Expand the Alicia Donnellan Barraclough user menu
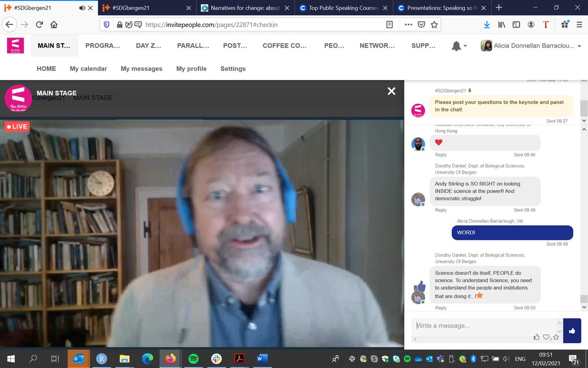This screenshot has width=588, height=368. [x=531, y=46]
